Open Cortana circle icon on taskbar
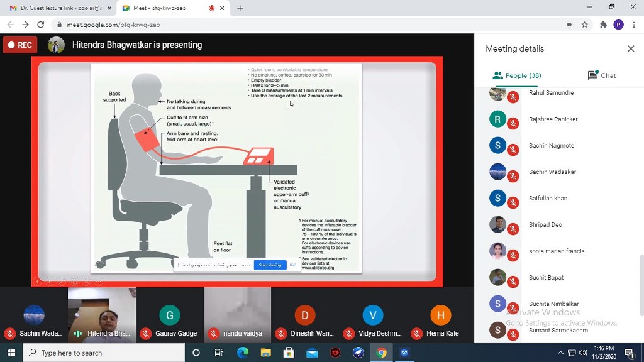Screen dimensions: 644x362 (196, 353)
